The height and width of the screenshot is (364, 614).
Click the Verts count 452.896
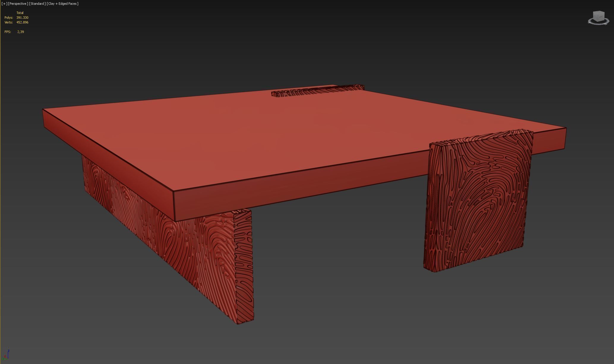point(22,22)
